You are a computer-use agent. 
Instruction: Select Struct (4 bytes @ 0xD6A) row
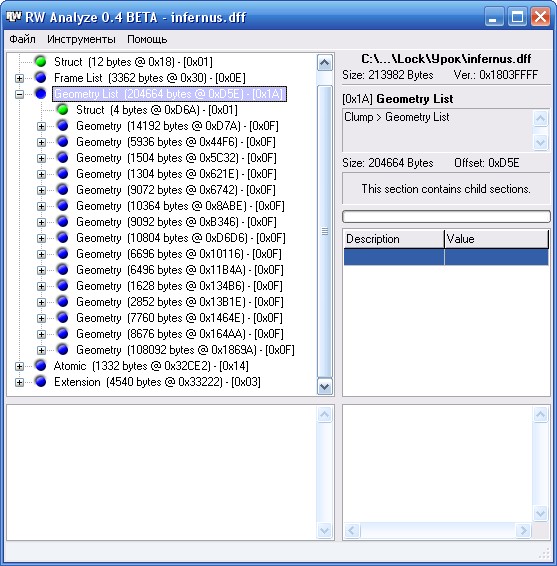click(157, 110)
